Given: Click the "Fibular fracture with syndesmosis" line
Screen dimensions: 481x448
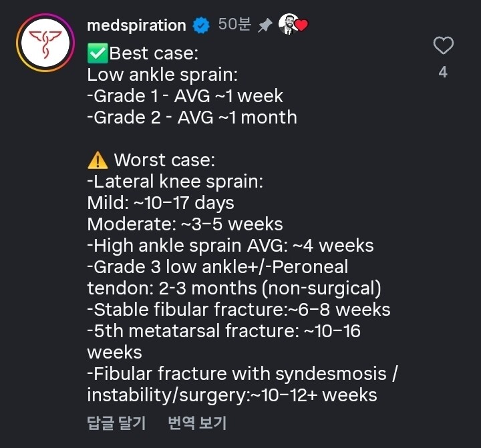Looking at the screenshot, I should point(242,374).
